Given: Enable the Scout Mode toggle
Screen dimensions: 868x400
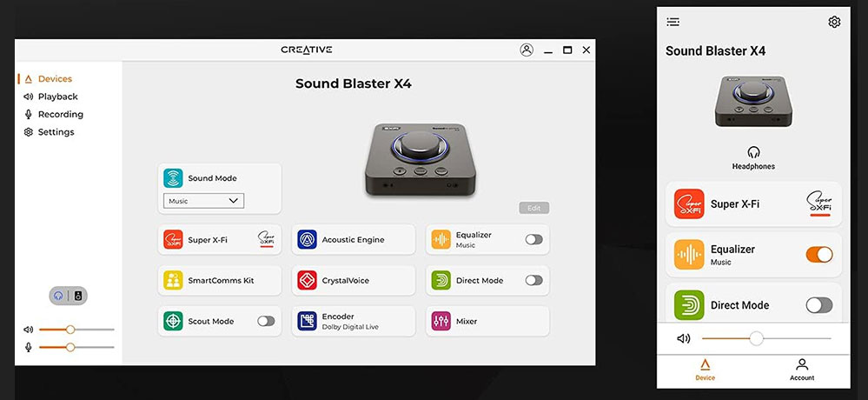Looking at the screenshot, I should (x=266, y=321).
